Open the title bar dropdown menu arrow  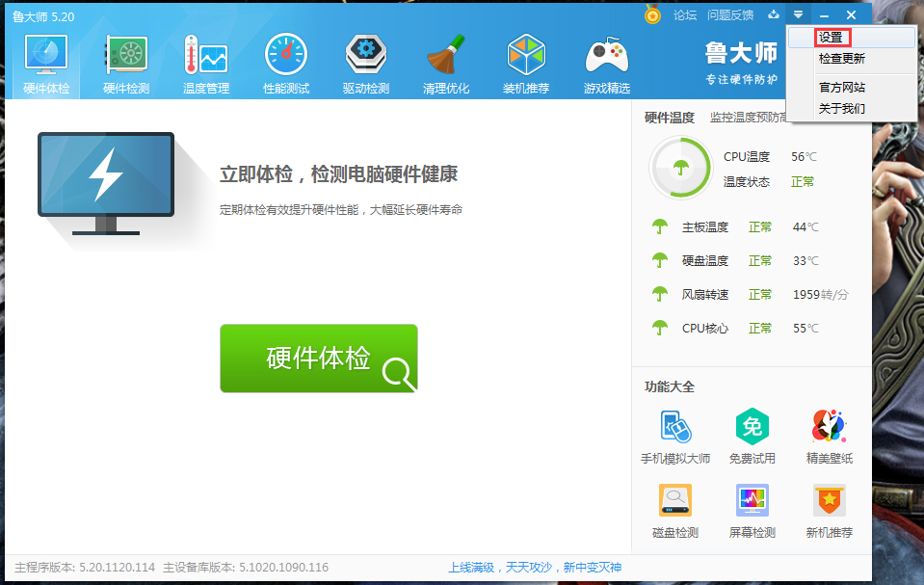point(798,14)
